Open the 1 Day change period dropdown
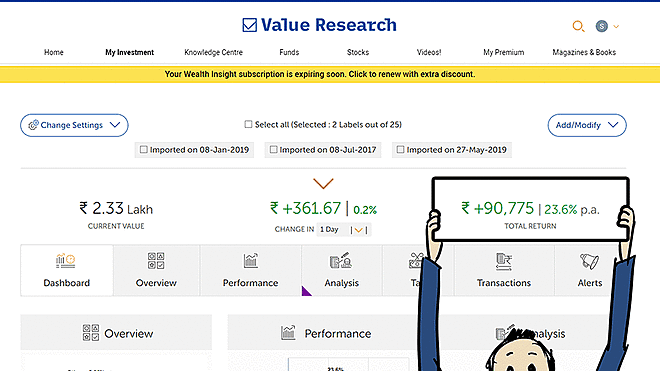 tap(344, 230)
